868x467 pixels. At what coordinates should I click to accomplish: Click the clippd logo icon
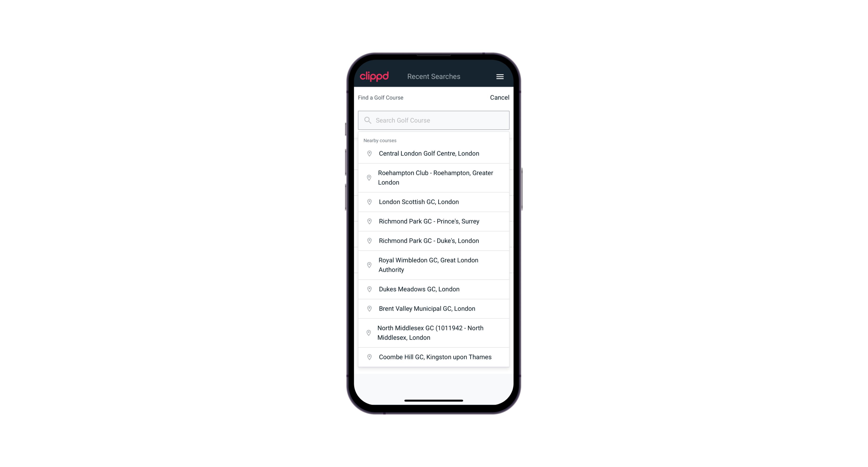click(374, 76)
